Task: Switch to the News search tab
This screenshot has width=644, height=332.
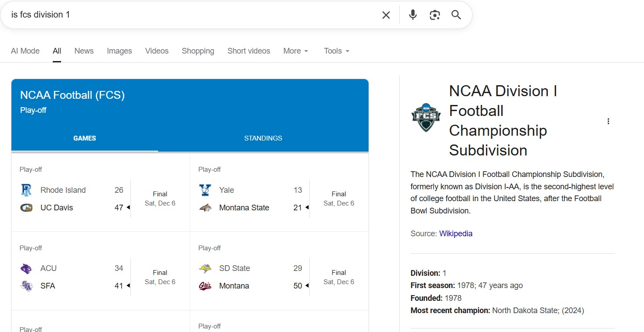Action: pyautogui.click(x=83, y=51)
